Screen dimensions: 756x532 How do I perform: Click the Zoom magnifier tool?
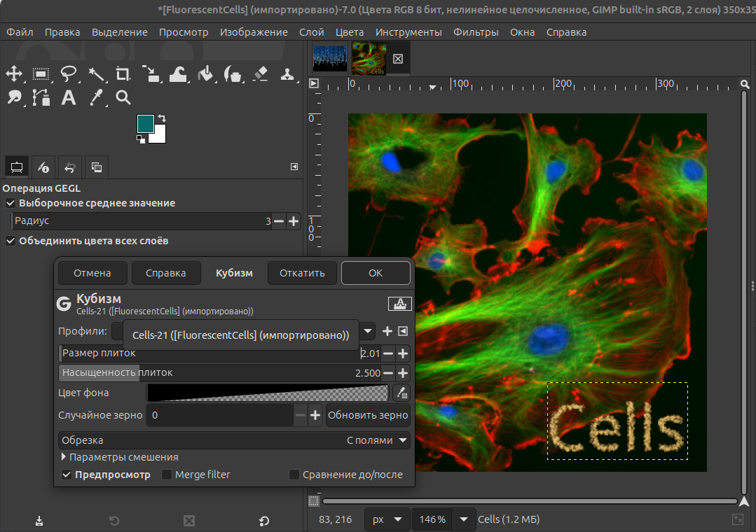[x=123, y=97]
